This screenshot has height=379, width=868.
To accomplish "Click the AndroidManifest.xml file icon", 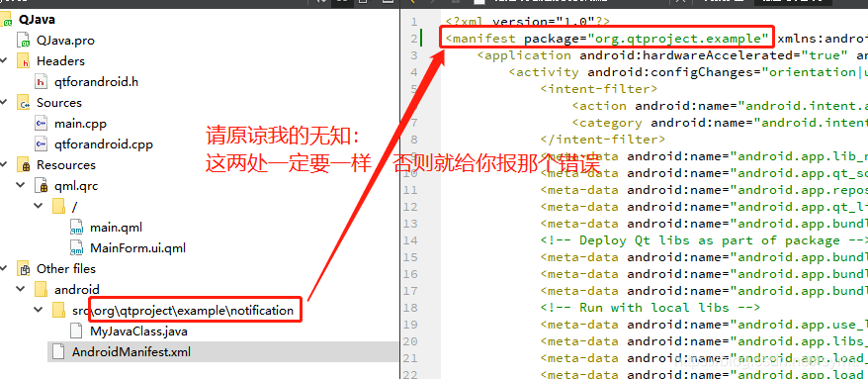I will [59, 352].
